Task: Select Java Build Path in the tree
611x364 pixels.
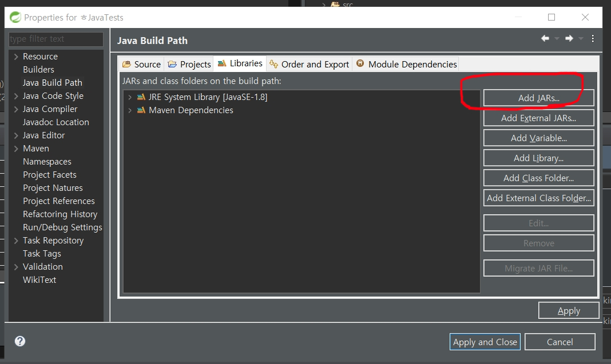Action: 52,82
